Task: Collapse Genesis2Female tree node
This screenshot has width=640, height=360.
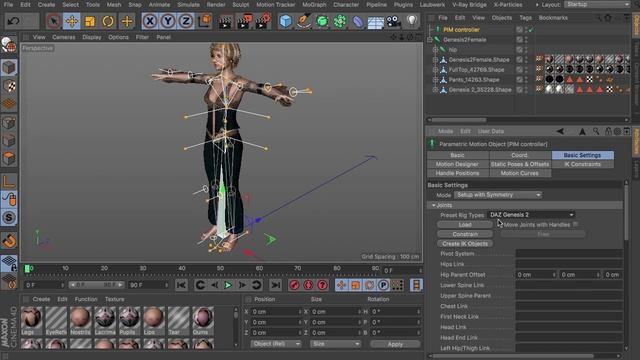Action: (x=430, y=40)
